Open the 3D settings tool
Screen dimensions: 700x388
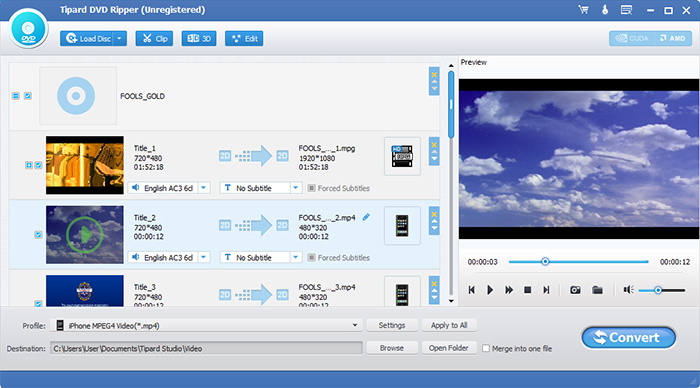tap(199, 39)
